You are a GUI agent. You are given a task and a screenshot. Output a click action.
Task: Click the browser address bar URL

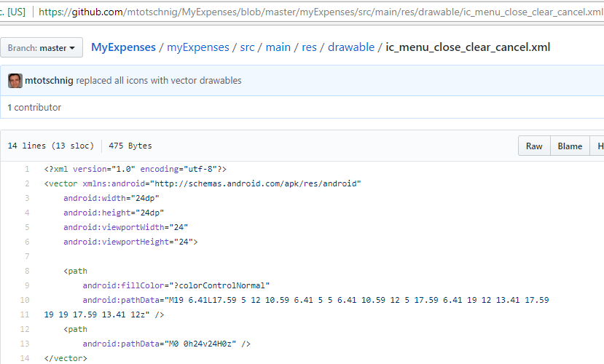[321, 12]
